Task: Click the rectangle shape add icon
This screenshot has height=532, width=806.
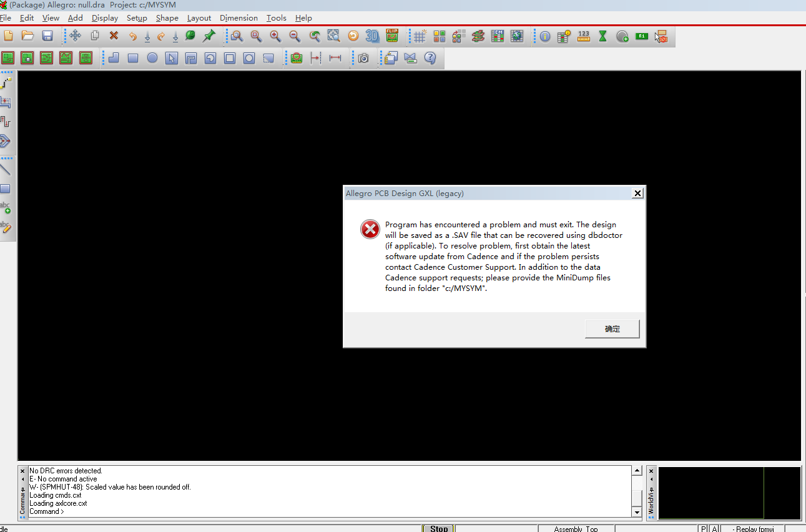Action: coord(133,58)
